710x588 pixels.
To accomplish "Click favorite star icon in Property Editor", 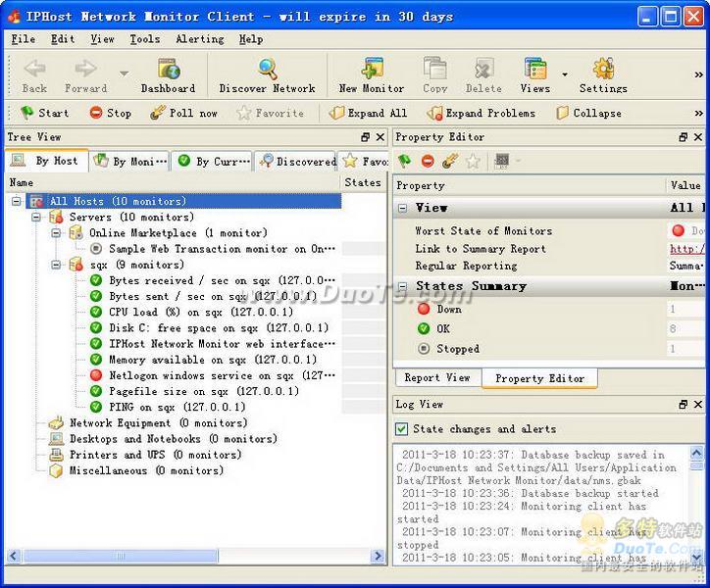I will (x=473, y=161).
